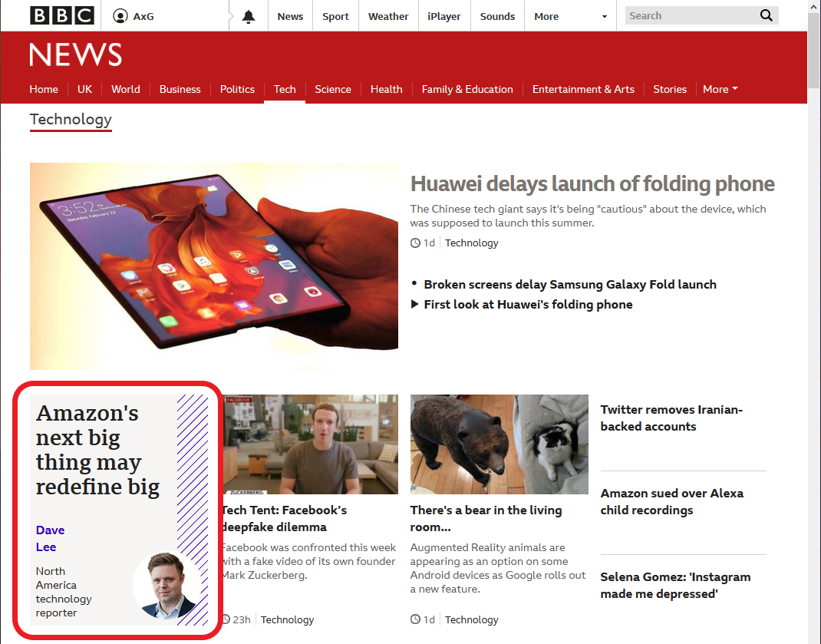Open Huawei delays launch of folding phone headline
821x644 pixels.
(592, 184)
